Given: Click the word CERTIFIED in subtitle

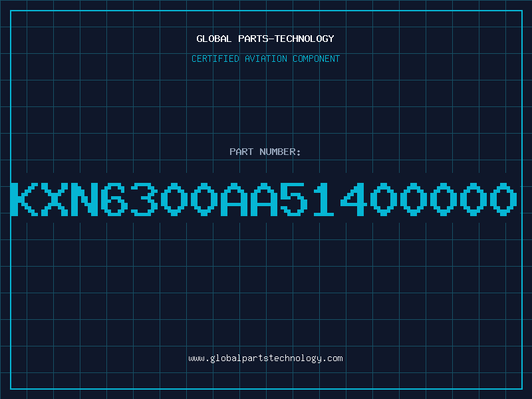Looking at the screenshot, I should [x=215, y=59].
